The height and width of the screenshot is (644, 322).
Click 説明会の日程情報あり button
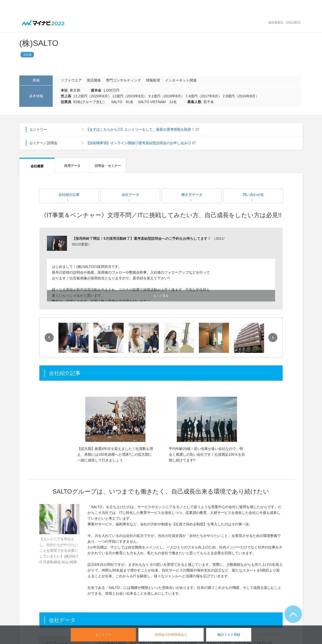171,634
